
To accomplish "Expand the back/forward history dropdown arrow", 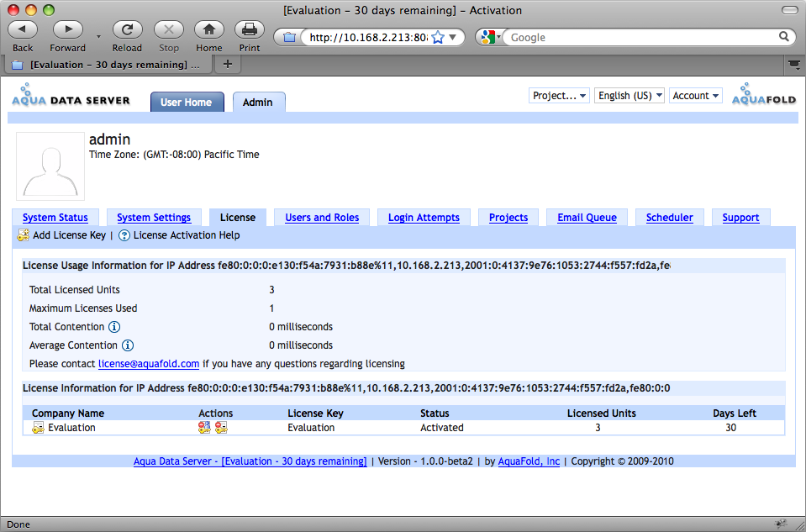I will coord(98,37).
